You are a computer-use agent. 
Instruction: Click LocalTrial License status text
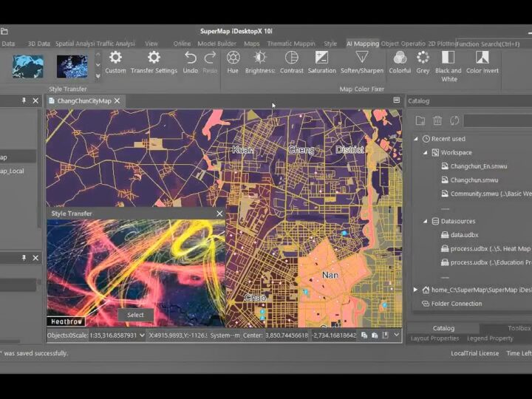coord(474,353)
